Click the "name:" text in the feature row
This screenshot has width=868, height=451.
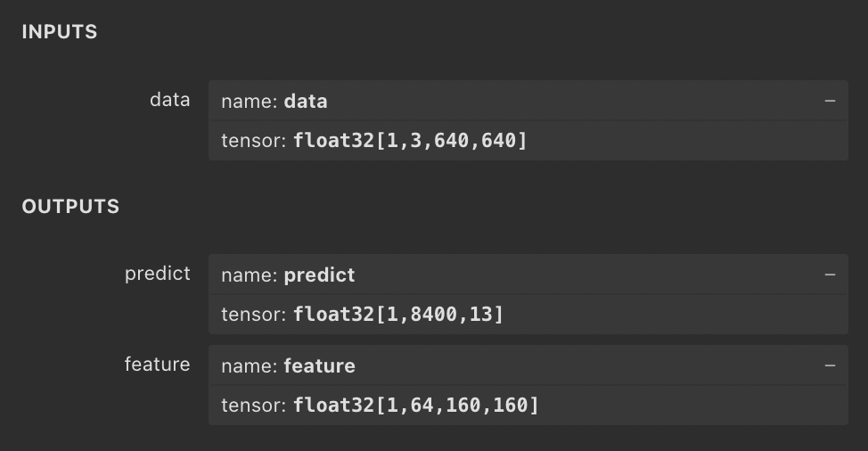pos(249,366)
